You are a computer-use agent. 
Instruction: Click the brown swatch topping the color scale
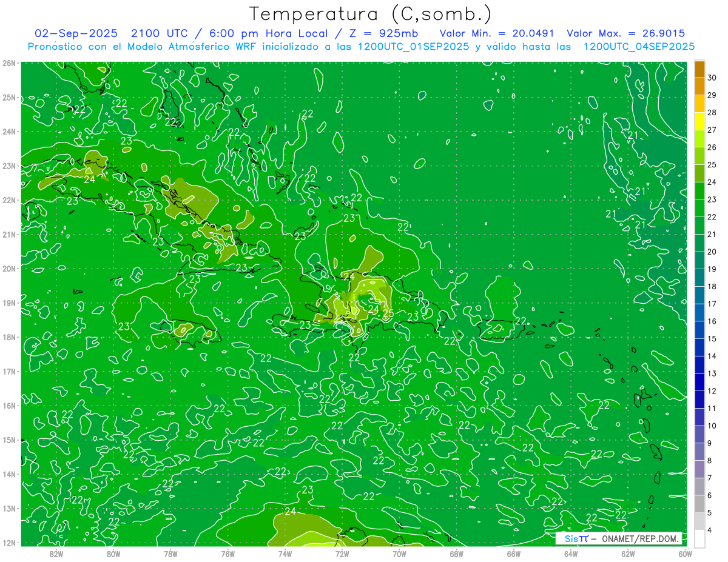pyautogui.click(x=699, y=69)
